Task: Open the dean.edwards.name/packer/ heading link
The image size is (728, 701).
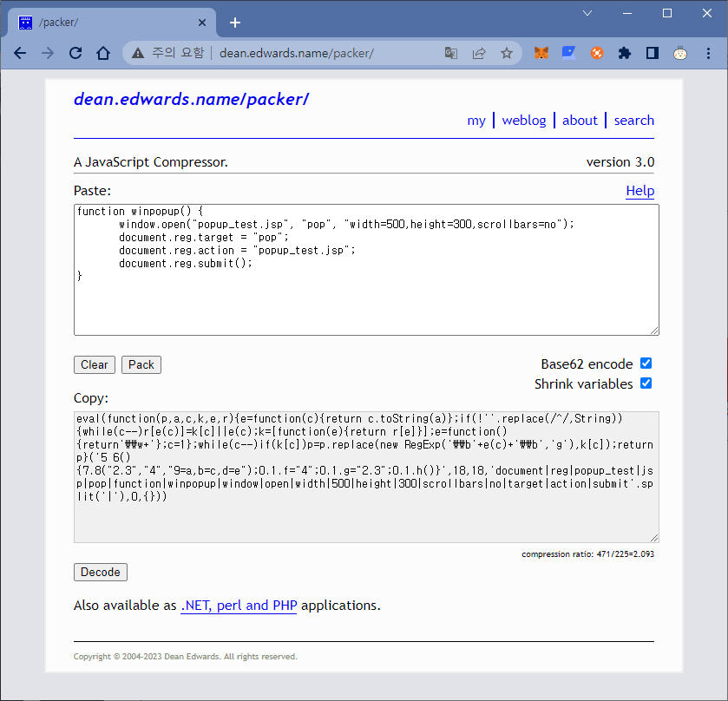Action: [191, 100]
